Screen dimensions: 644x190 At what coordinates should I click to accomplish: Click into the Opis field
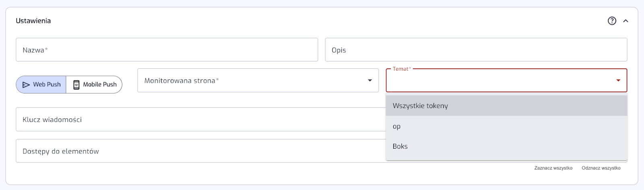click(476, 50)
